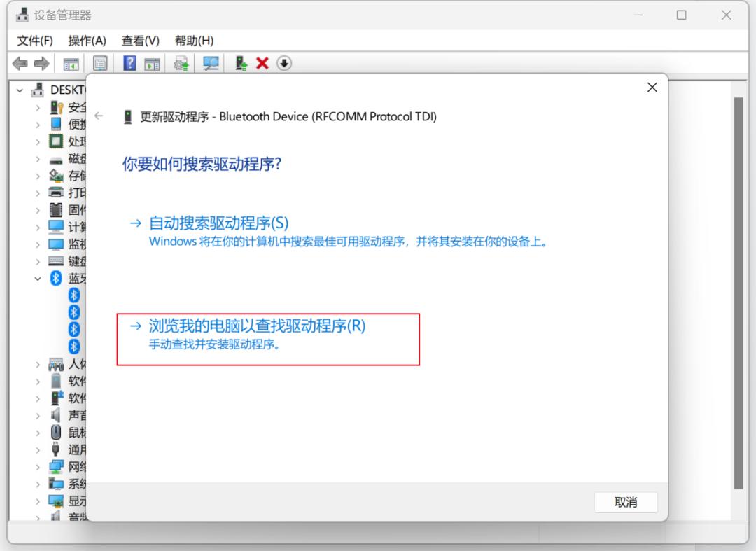The image size is (756, 551).
Task: Click the red X uninstall device icon
Action: click(x=262, y=63)
